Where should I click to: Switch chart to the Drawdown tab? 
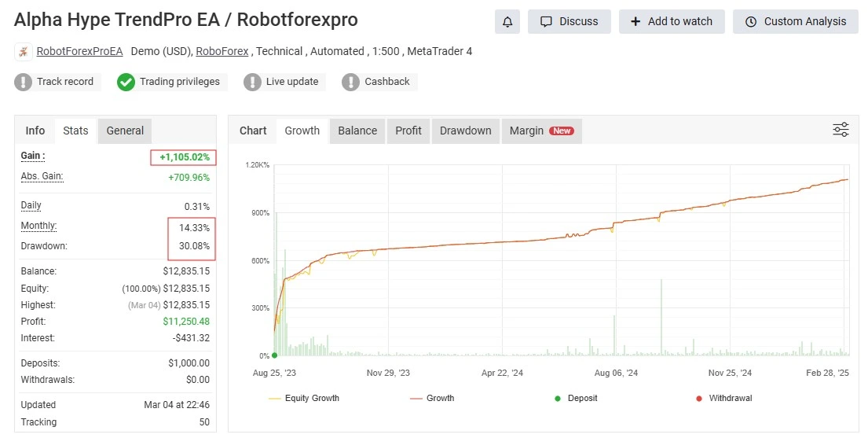465,131
